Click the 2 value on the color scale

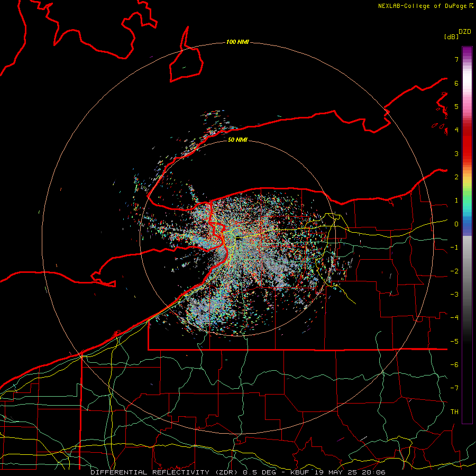(456, 177)
